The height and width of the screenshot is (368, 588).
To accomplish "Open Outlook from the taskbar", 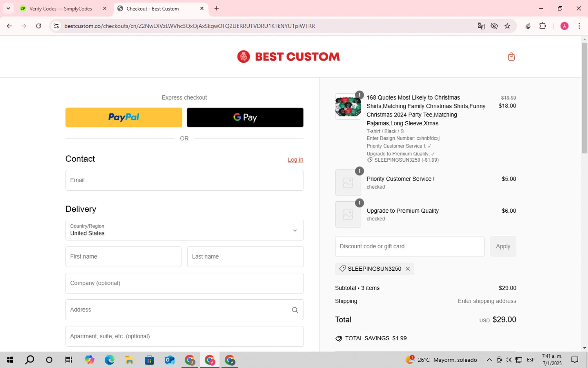I will [x=169, y=360].
